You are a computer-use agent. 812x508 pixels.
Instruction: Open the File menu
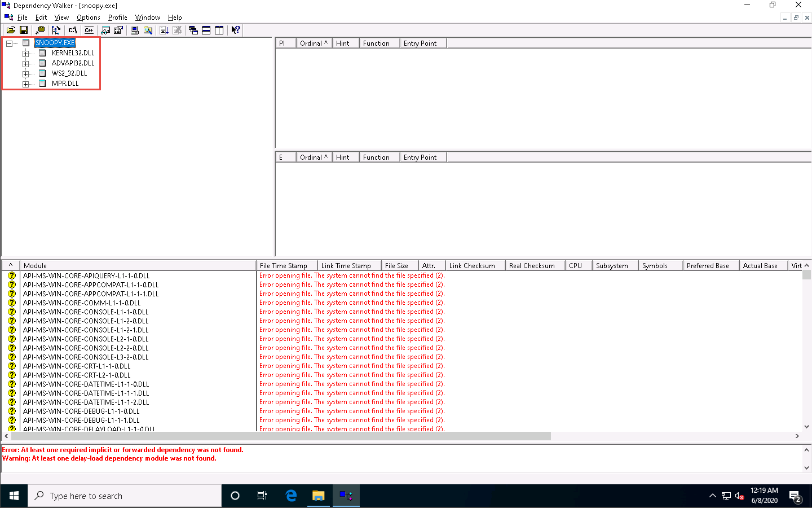(x=23, y=17)
